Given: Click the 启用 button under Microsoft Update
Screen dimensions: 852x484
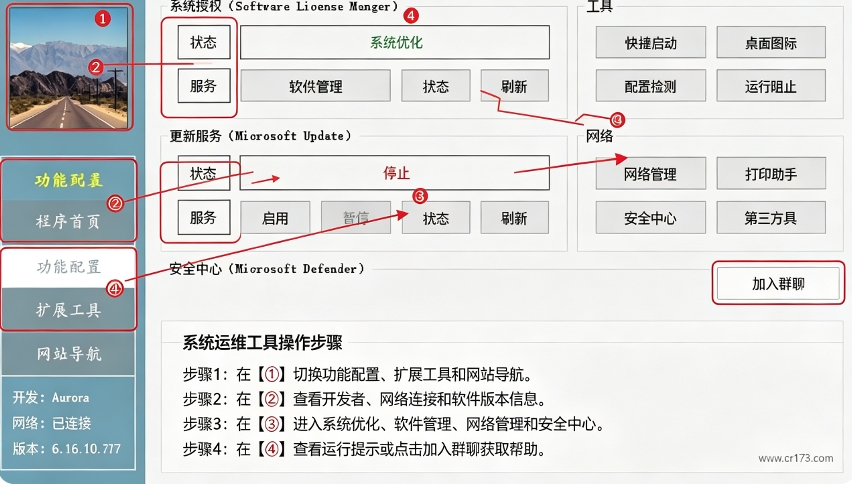Looking at the screenshot, I should (x=275, y=218).
